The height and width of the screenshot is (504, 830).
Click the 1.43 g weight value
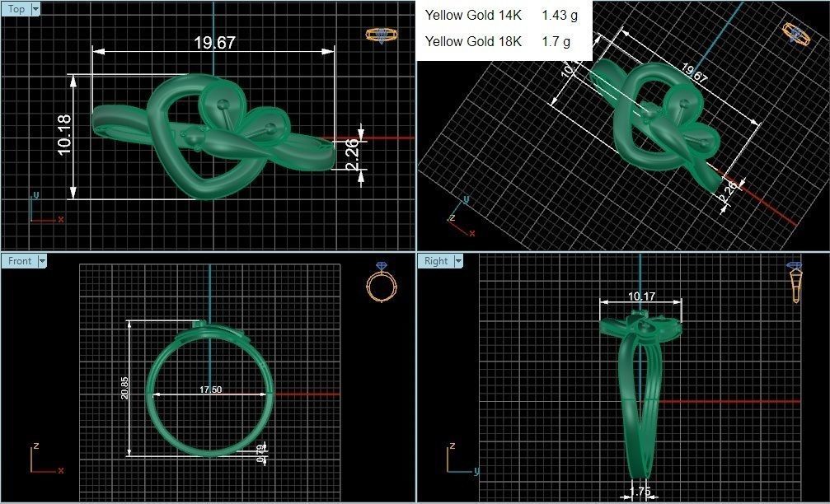[560, 16]
